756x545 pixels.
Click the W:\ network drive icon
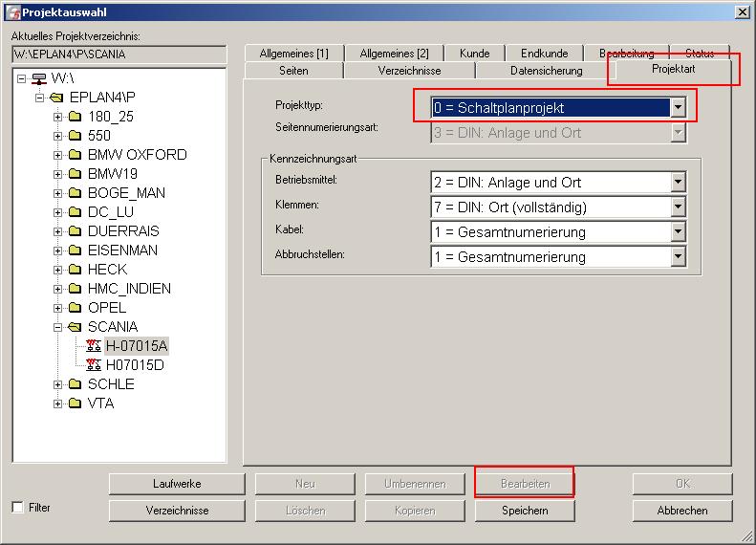(39, 78)
